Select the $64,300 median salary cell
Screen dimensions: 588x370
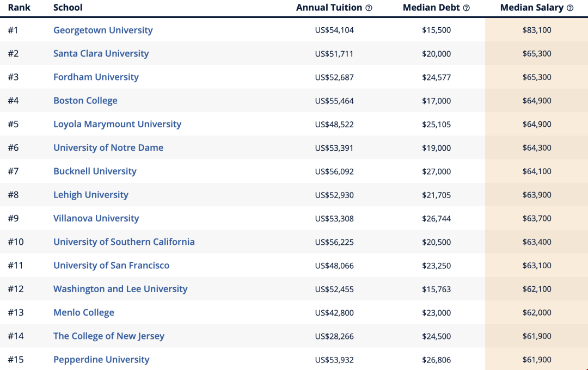[x=537, y=147]
